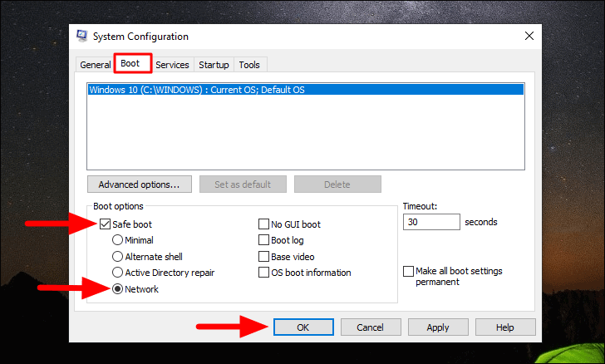Select the Windows 10 boot entry
The width and height of the screenshot is (605, 364).
[x=306, y=90]
